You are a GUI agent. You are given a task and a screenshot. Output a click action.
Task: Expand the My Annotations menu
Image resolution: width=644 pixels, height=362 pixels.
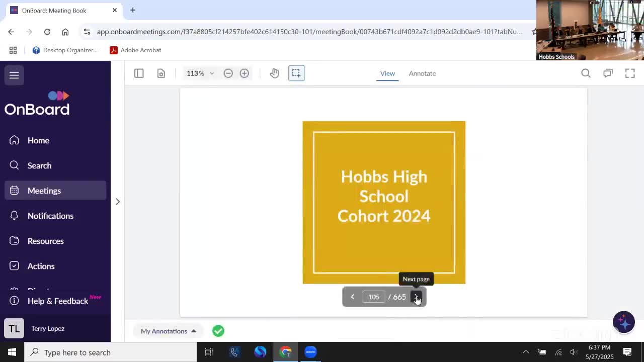tap(168, 331)
